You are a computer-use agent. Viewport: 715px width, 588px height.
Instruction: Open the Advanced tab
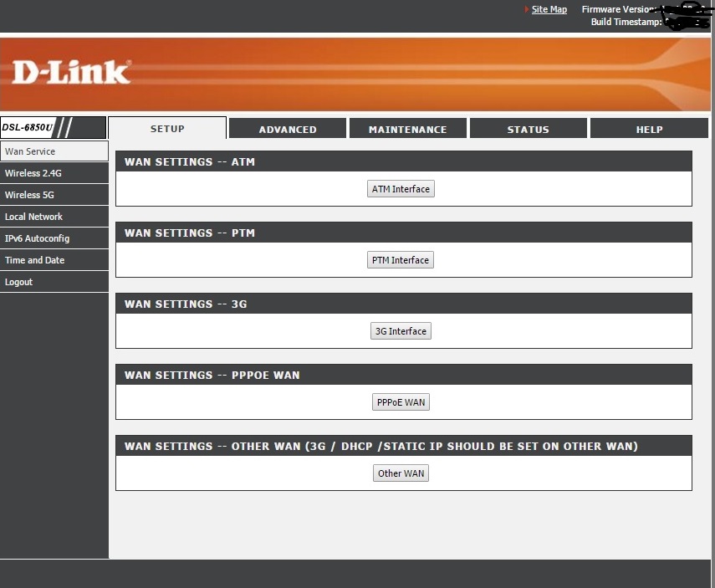click(288, 130)
